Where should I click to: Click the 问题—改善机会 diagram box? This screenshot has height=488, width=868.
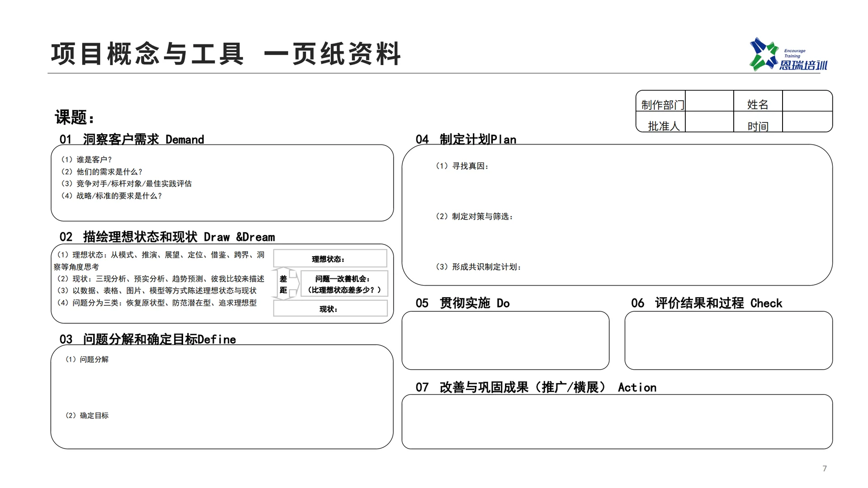coord(344,284)
